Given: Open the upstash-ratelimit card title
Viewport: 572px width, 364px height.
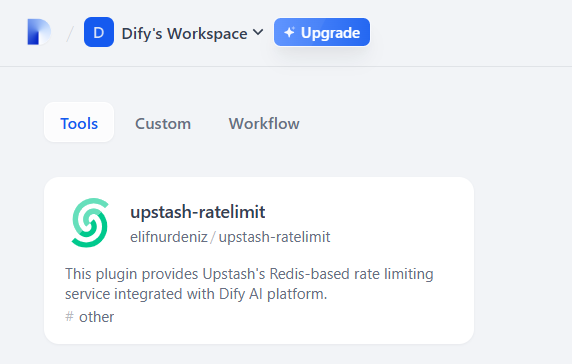Looking at the screenshot, I should pos(198,212).
